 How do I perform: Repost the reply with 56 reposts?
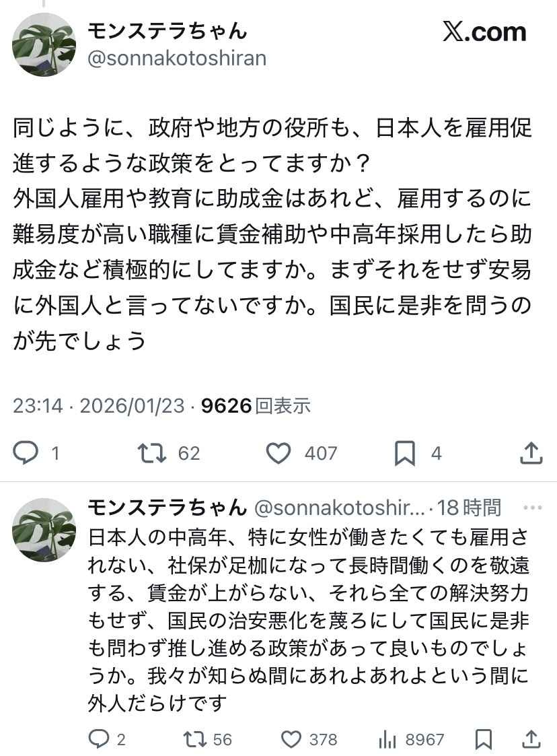[195, 739]
